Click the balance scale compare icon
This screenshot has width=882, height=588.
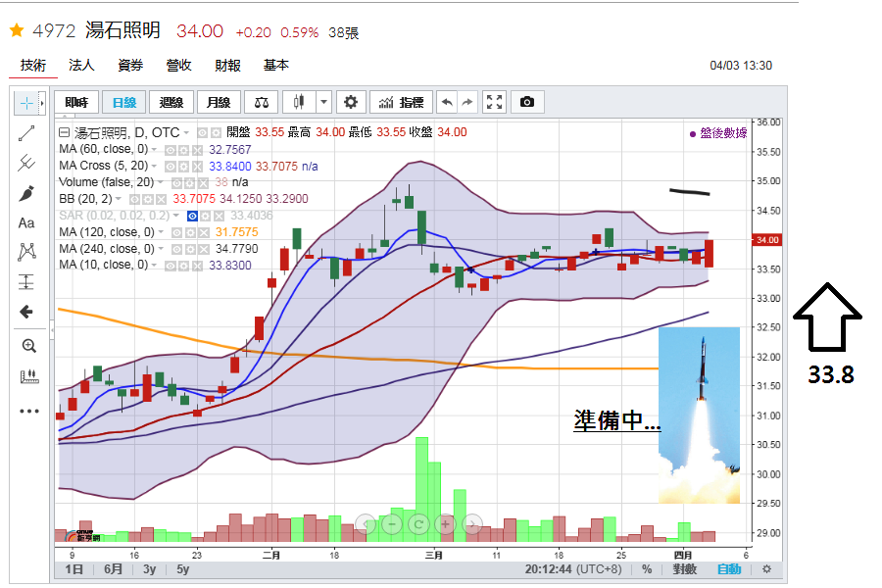pos(262,102)
